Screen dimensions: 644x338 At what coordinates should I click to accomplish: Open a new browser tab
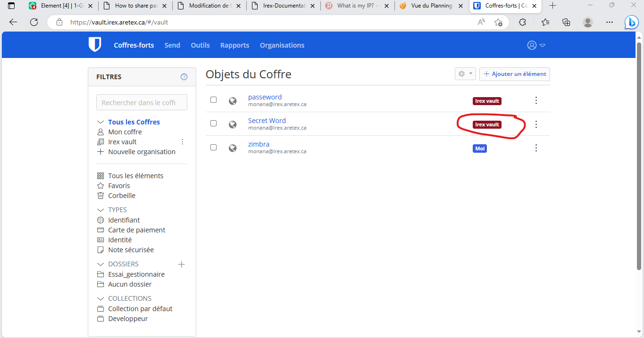pyautogui.click(x=553, y=6)
